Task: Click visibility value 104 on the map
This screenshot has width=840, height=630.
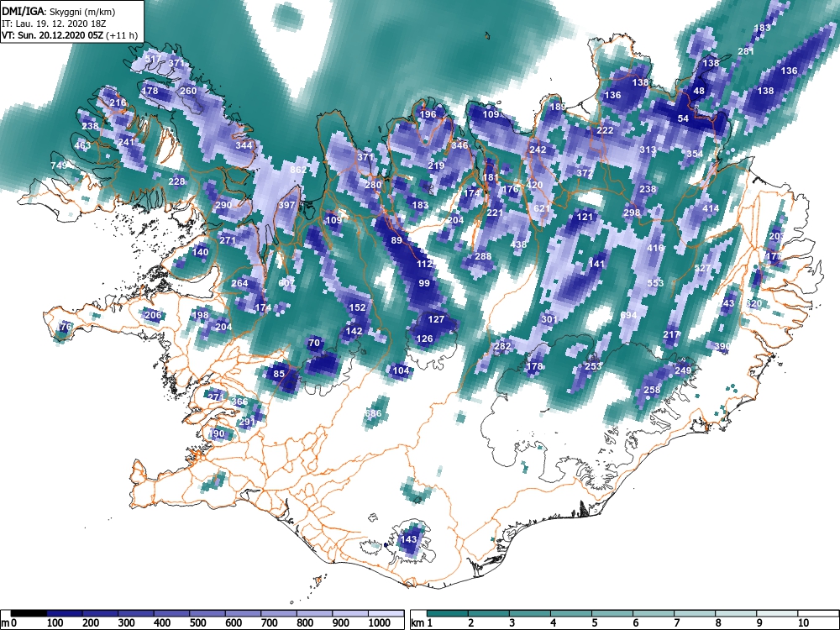Action: [401, 370]
